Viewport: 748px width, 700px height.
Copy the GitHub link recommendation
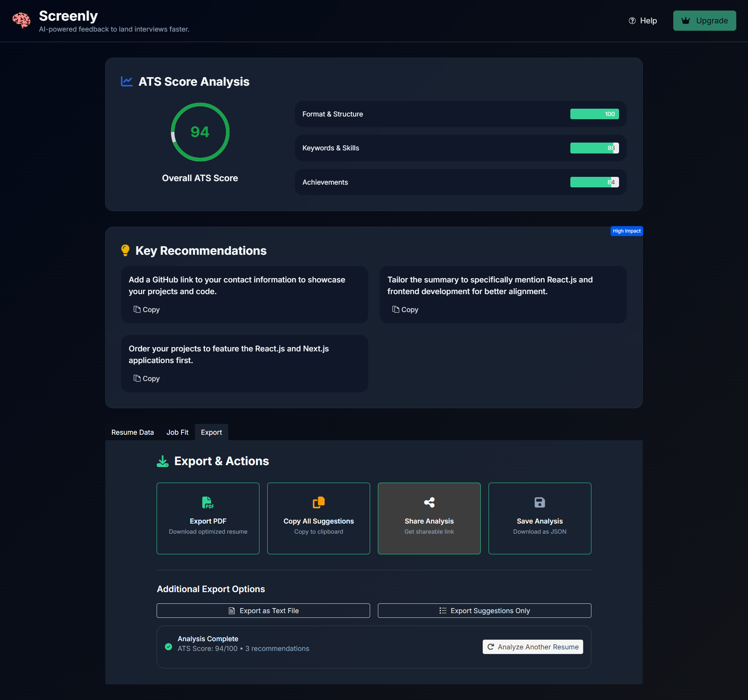(146, 310)
